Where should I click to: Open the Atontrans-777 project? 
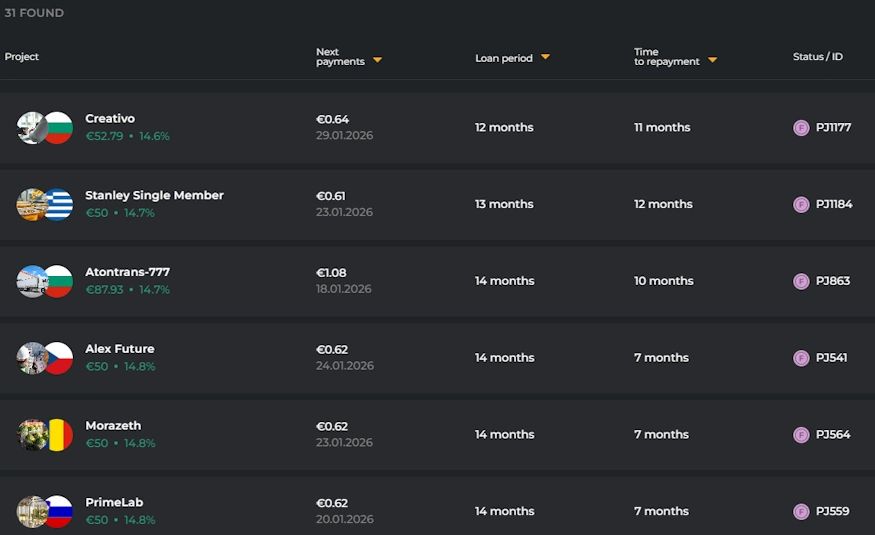pos(127,272)
